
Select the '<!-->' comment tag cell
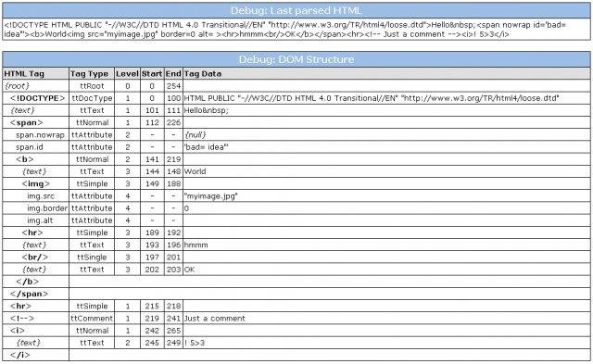pyautogui.click(x=35, y=319)
